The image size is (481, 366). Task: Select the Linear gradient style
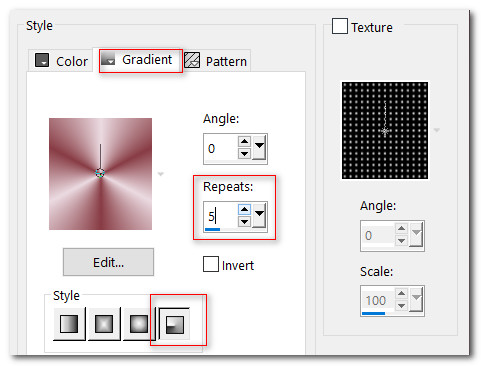pyautogui.click(x=69, y=324)
